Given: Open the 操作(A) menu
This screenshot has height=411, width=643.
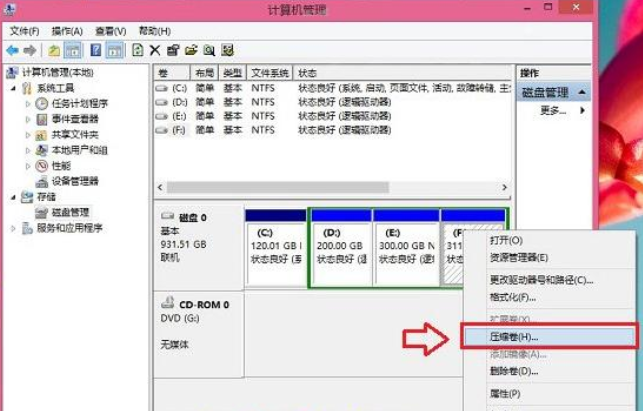Looking at the screenshot, I should (67, 31).
